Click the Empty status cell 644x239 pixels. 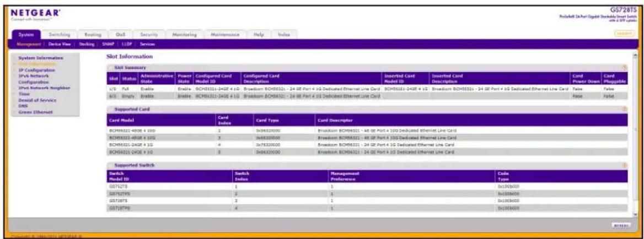click(128, 95)
